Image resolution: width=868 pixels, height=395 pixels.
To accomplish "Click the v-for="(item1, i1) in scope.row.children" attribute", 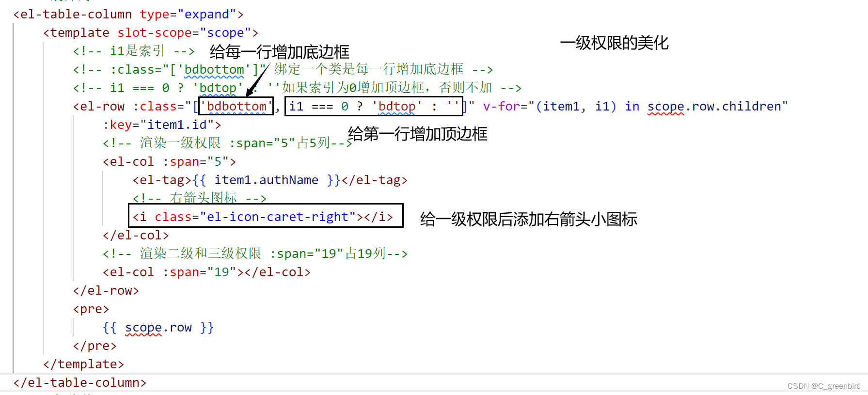I will click(x=635, y=106).
